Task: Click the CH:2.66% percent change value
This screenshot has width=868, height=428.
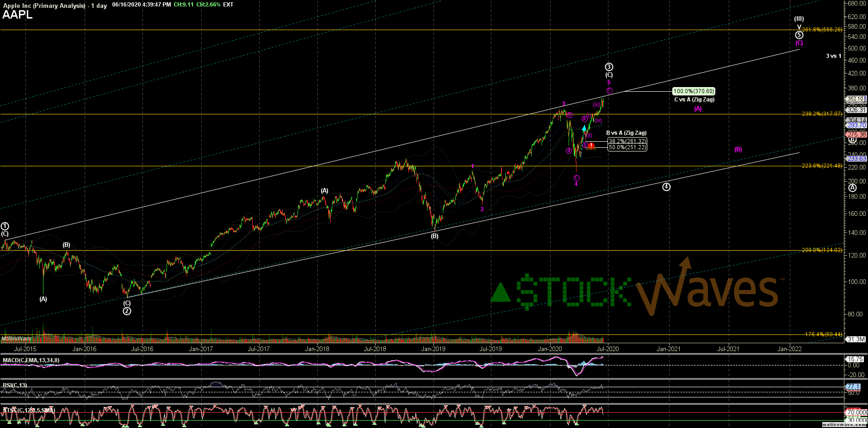Action: click(209, 5)
